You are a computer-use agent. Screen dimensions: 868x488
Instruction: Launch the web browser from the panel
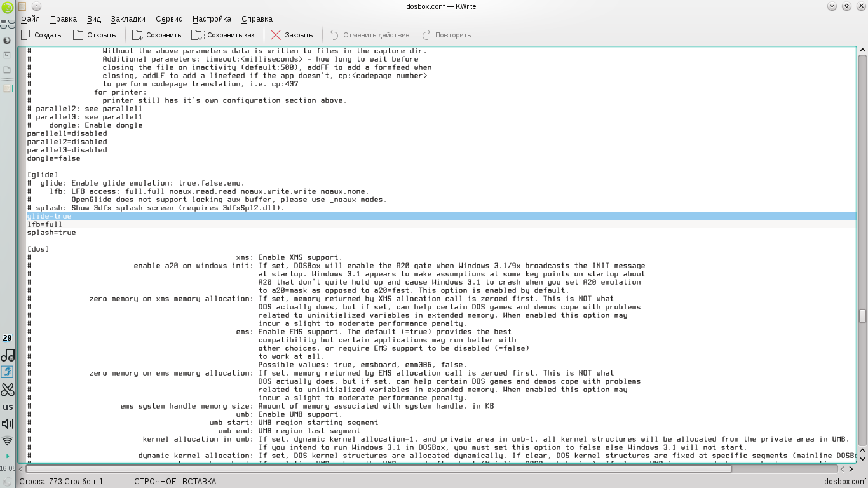8,41
